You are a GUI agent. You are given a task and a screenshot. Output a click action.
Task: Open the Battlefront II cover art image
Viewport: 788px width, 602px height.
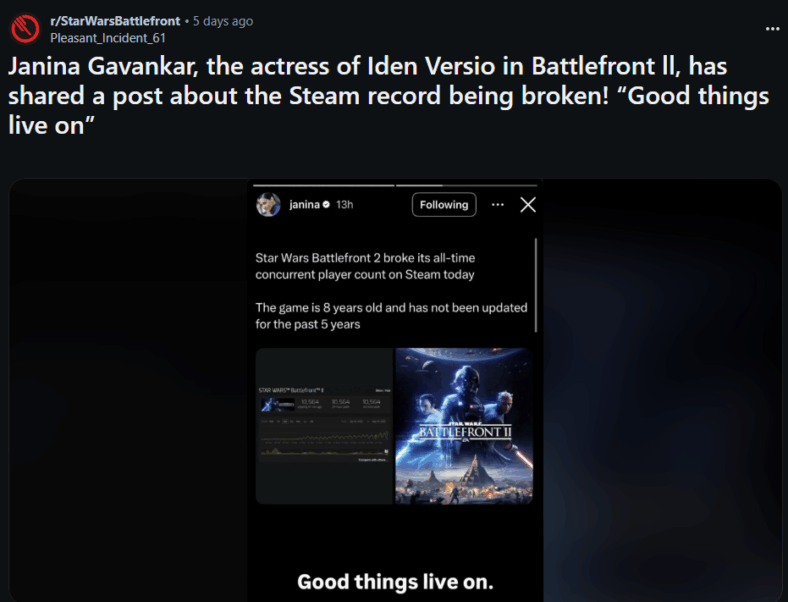tap(464, 426)
